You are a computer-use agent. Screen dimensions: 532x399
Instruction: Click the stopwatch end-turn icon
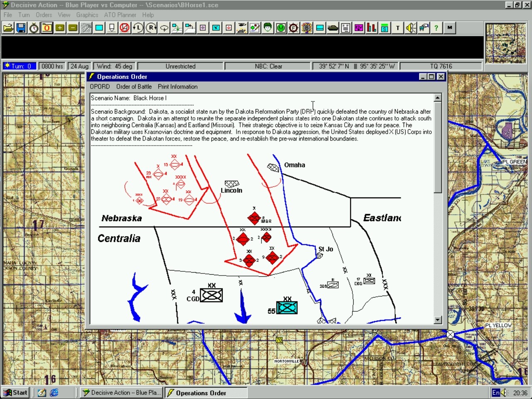point(34,28)
